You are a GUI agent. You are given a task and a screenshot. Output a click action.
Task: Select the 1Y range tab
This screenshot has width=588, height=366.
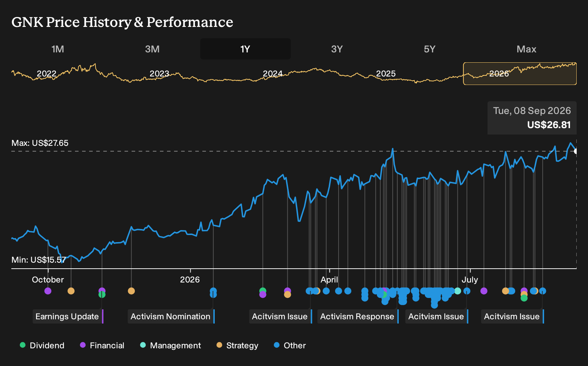tap(245, 49)
